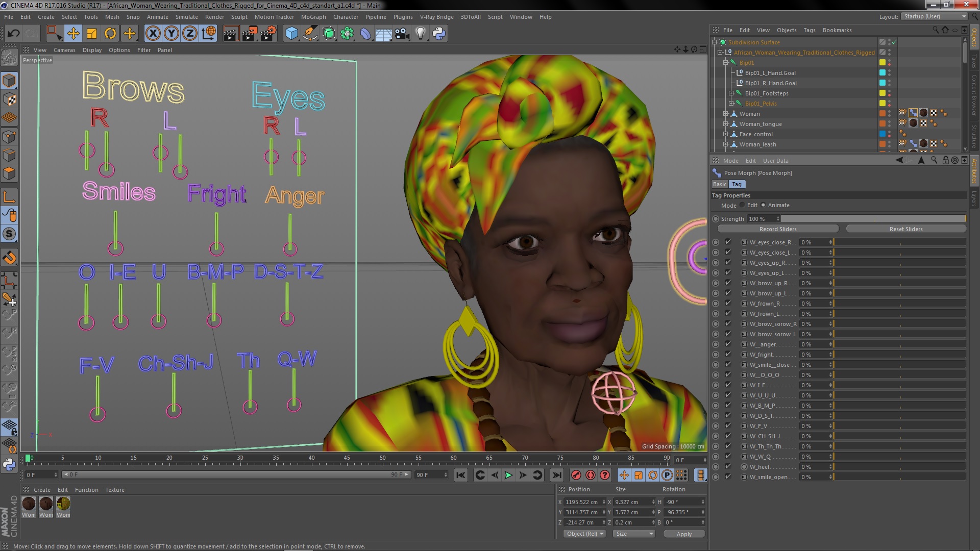Expand Woman_leash object
This screenshot has height=551, width=980.
725,144
